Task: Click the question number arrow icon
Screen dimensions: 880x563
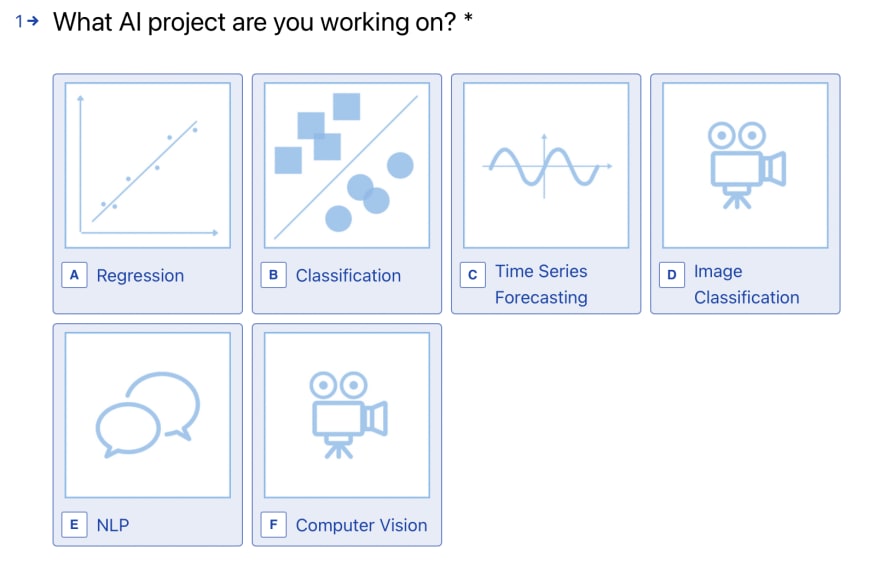Action: 33,21
